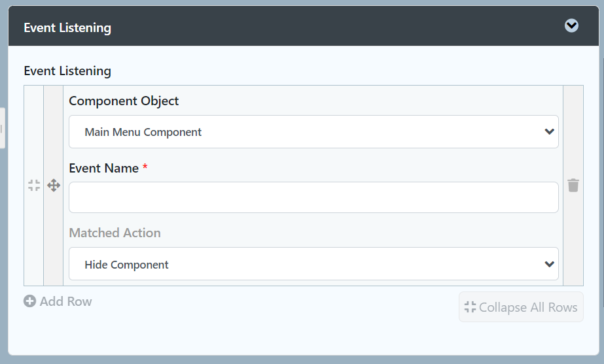Click the Event Listening section label

click(67, 71)
